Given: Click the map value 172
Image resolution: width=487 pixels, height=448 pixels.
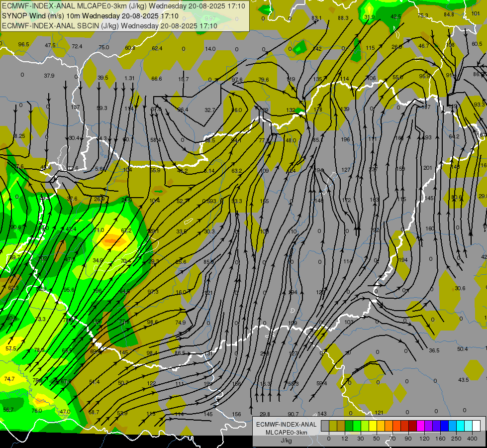Looking at the screenshot, I should [346, 200].
